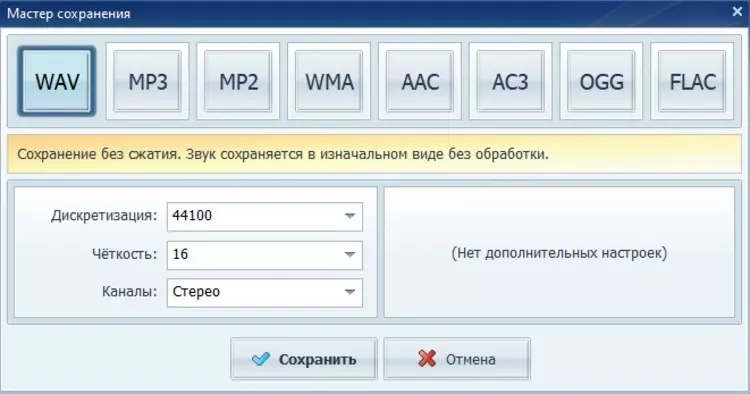750x394 pixels.
Task: Select the OGG format button
Action: (601, 81)
